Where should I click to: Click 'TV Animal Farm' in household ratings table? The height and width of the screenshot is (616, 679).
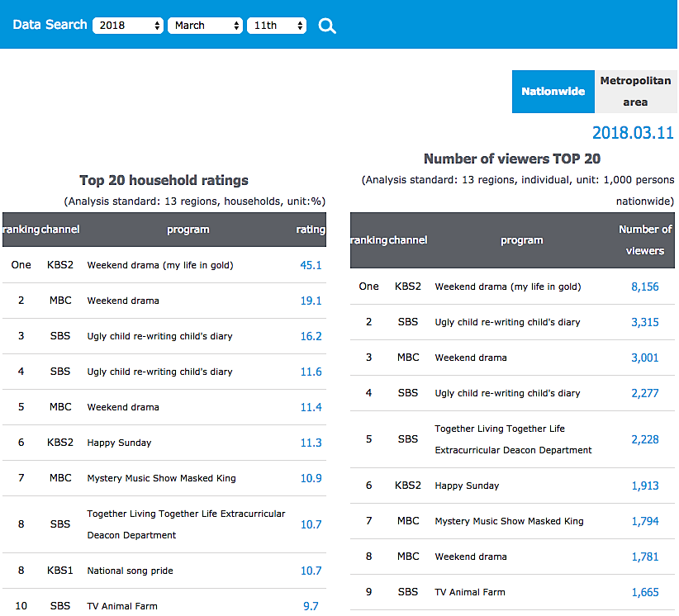(122, 606)
